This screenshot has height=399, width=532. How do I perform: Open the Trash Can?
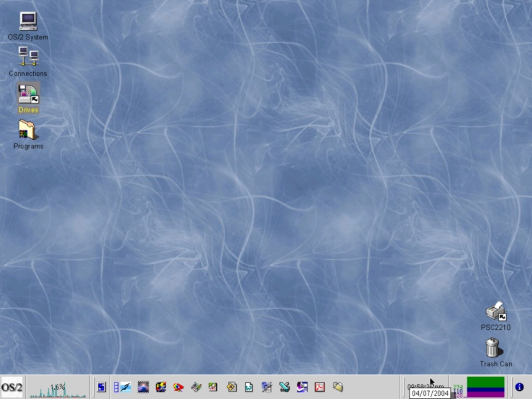click(493, 349)
